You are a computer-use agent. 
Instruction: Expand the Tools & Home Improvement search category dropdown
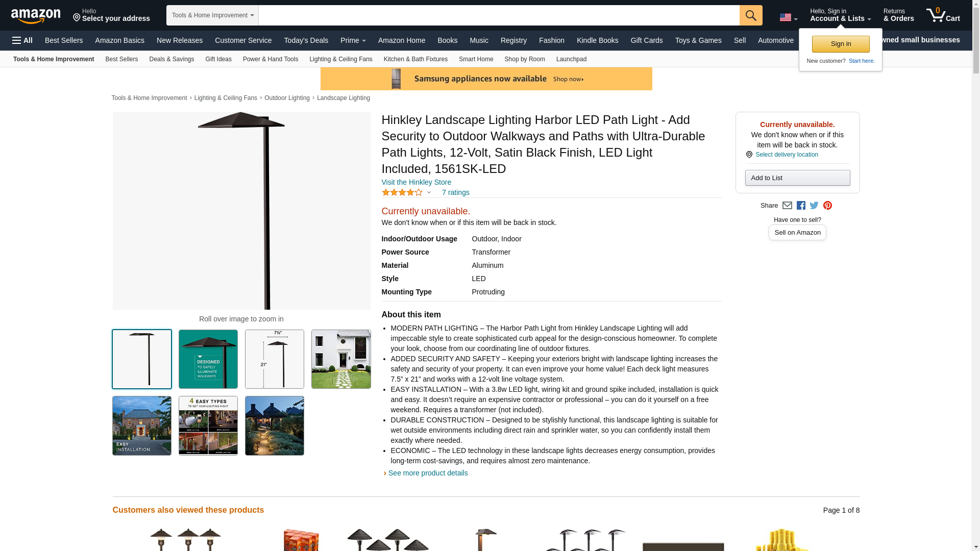pyautogui.click(x=212, y=15)
